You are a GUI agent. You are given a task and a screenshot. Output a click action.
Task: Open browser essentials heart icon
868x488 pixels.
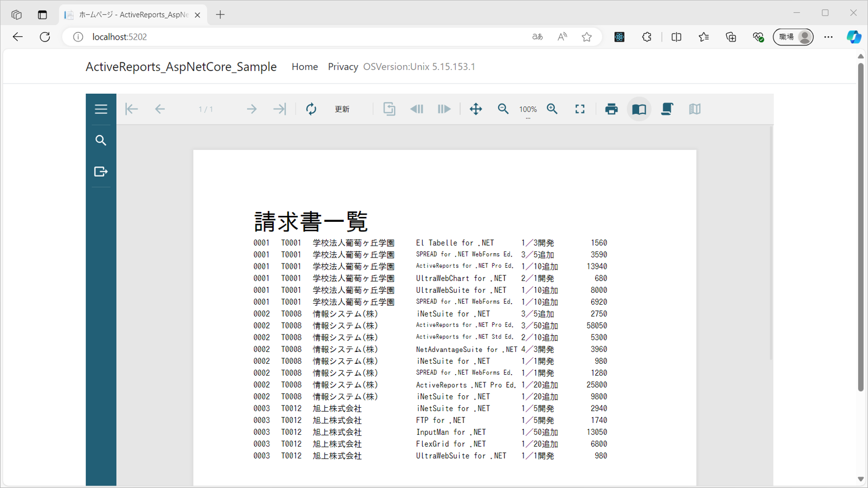pyautogui.click(x=758, y=37)
